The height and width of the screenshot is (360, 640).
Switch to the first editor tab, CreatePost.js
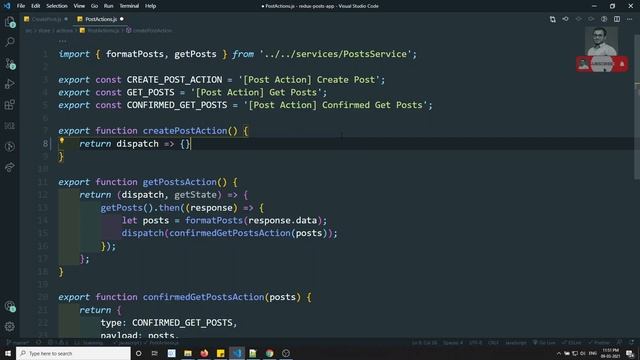pos(46,19)
